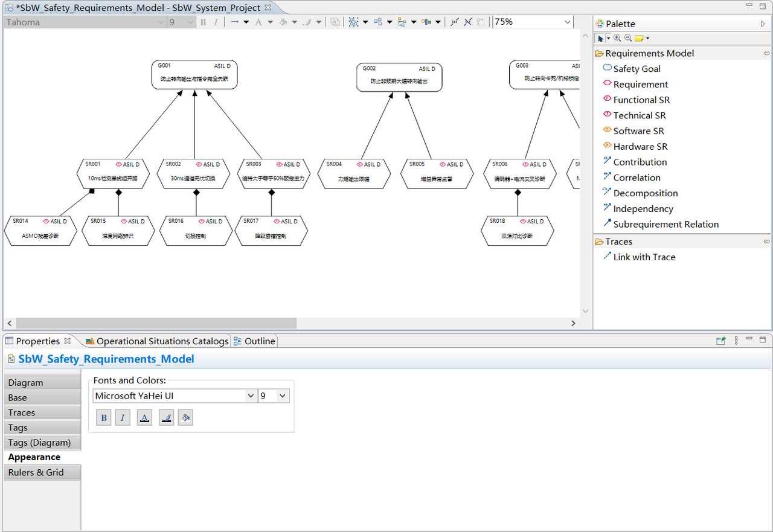Select the Requirement palette tool
Screen dimensions: 773x532
click(x=635, y=85)
